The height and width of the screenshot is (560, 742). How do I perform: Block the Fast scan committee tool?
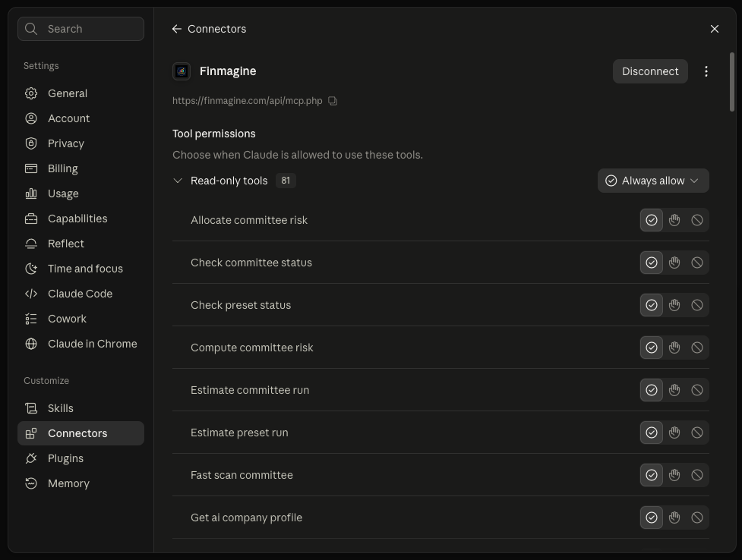point(697,475)
